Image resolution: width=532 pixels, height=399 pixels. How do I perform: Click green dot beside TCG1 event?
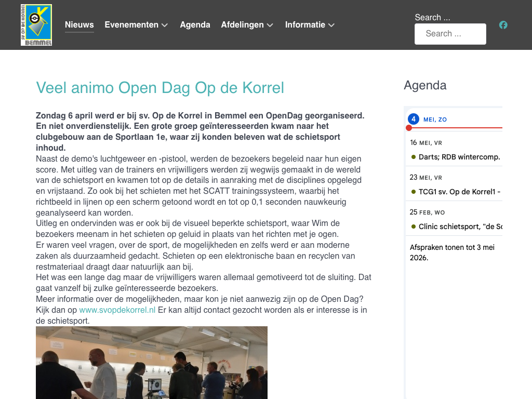coord(414,192)
